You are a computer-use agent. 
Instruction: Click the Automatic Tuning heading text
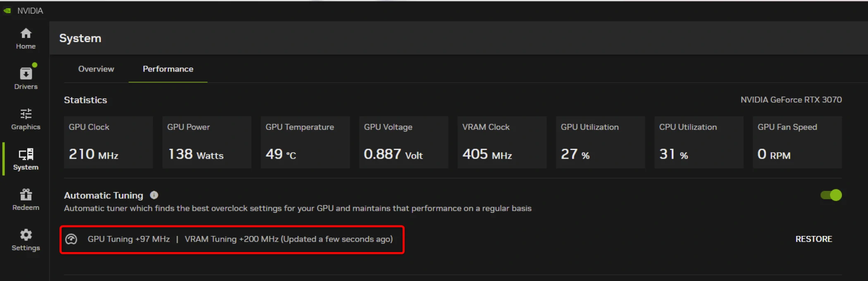pyautogui.click(x=103, y=195)
